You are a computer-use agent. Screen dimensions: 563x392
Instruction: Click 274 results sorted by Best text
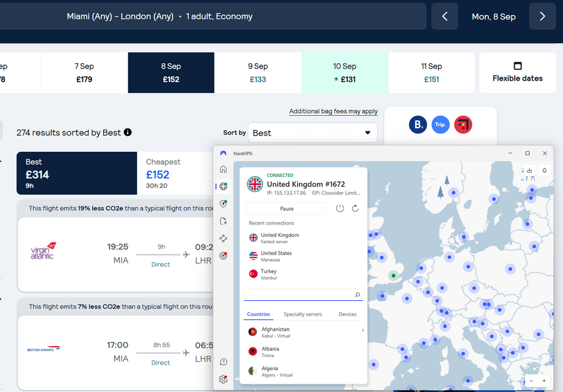[x=69, y=133]
